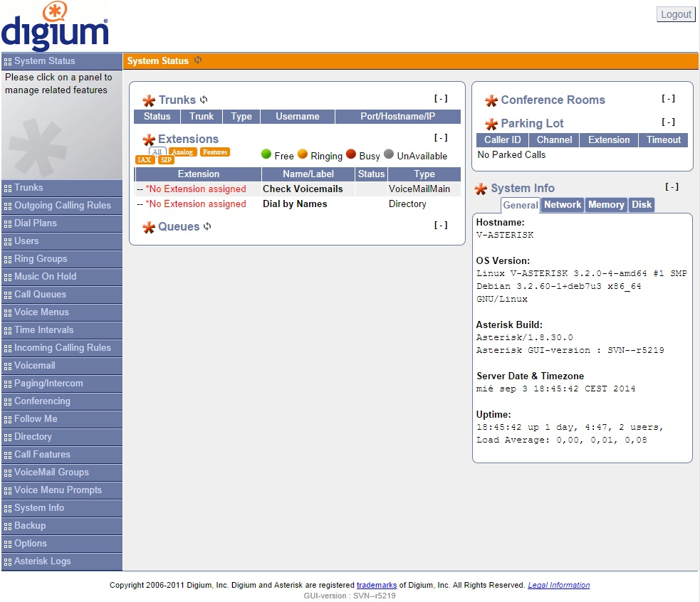Open the trademarks link in footer
The image size is (700, 602).
(376, 585)
